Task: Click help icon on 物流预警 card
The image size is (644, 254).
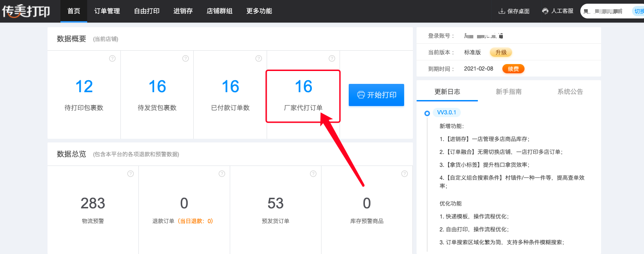Action: (x=131, y=174)
